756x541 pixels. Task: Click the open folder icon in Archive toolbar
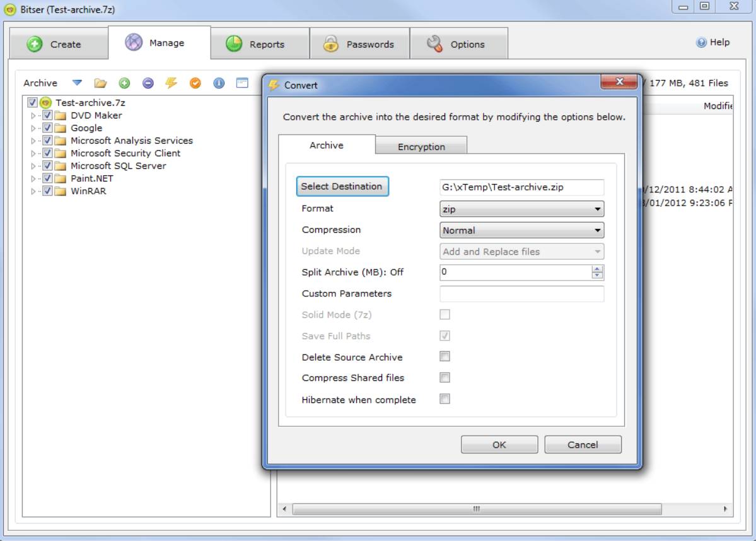(100, 83)
